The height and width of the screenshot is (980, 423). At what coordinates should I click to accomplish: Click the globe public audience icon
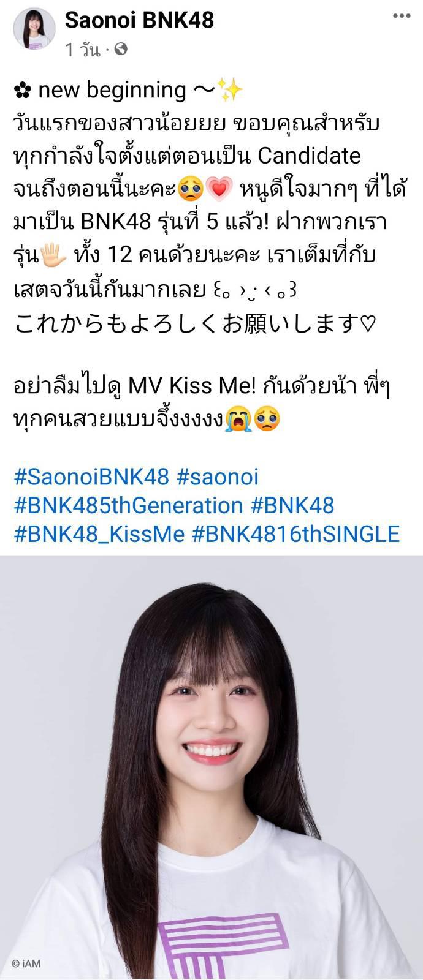pos(121,49)
